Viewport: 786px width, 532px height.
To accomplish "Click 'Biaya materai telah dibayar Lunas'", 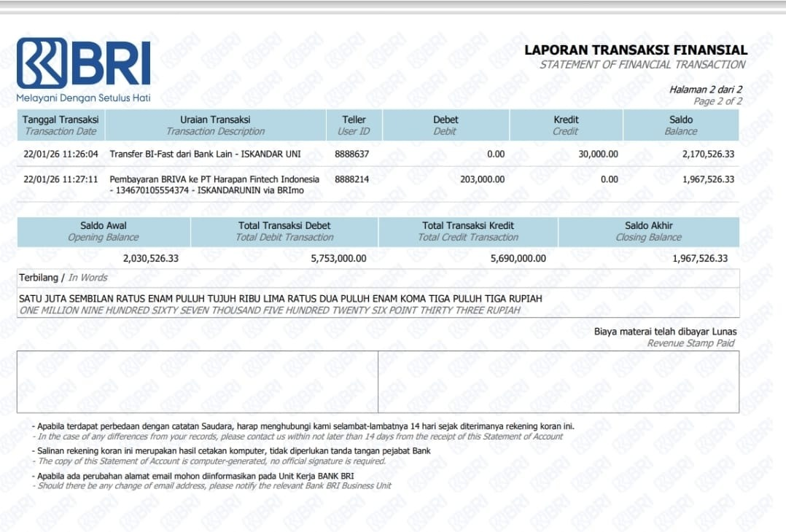I will click(665, 332).
